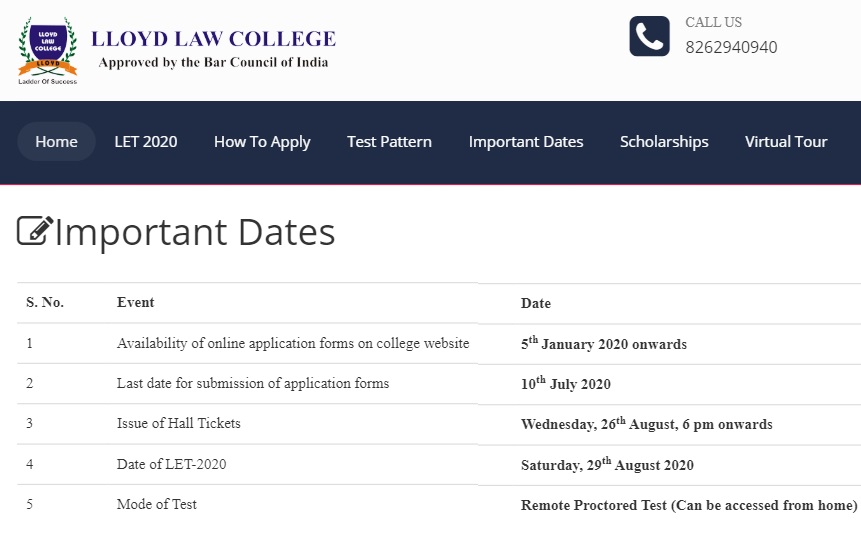This screenshot has width=861, height=544.
Task: Select the Event column header
Action: coord(136,302)
